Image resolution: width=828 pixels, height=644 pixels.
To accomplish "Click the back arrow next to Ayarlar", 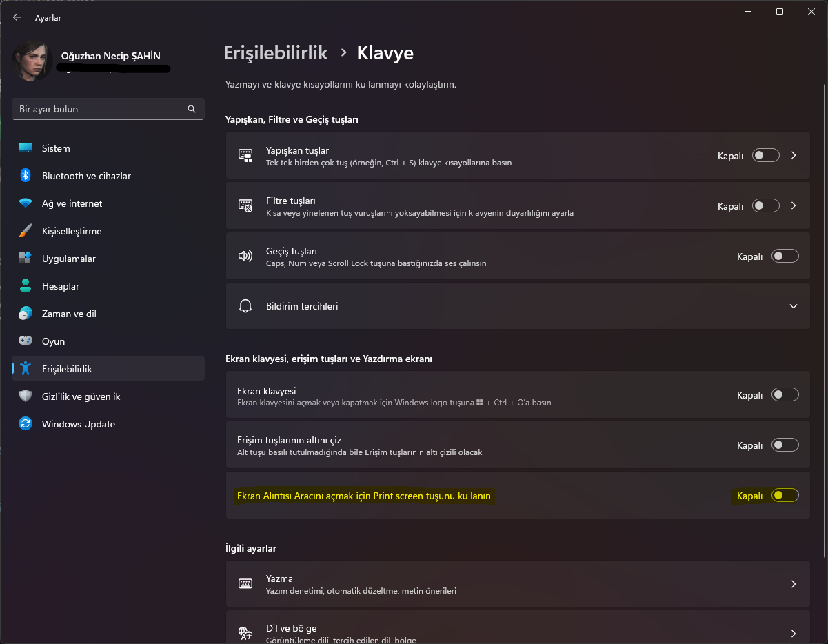I will pyautogui.click(x=17, y=18).
